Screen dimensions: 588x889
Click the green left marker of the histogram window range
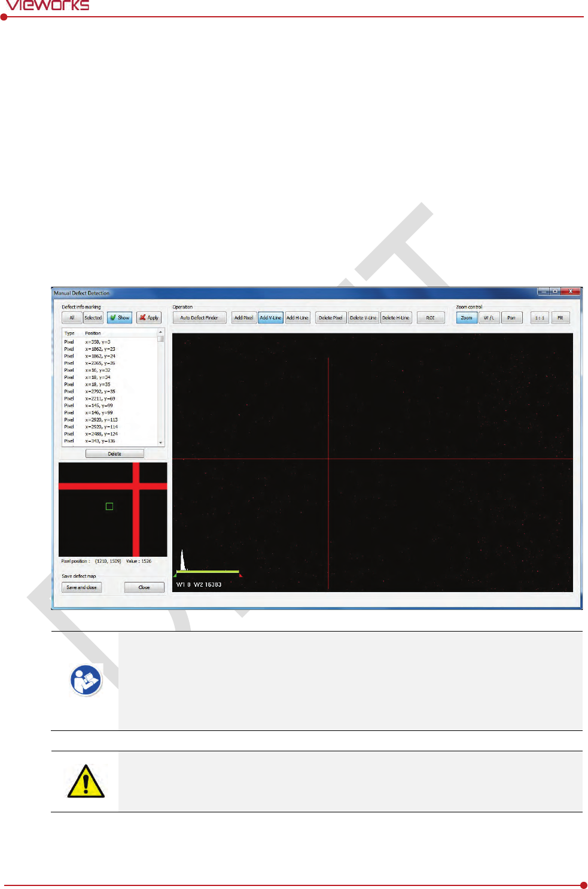175,575
